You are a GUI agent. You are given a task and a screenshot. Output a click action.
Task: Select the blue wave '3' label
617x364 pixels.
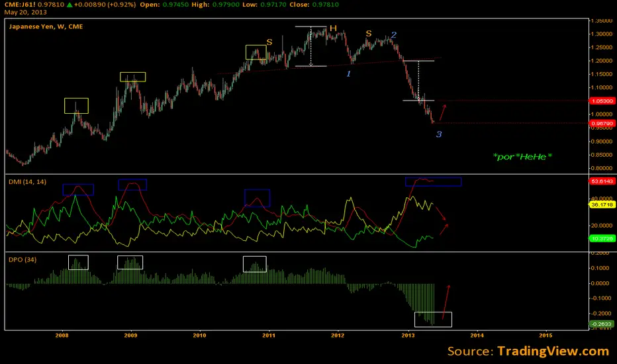point(438,135)
